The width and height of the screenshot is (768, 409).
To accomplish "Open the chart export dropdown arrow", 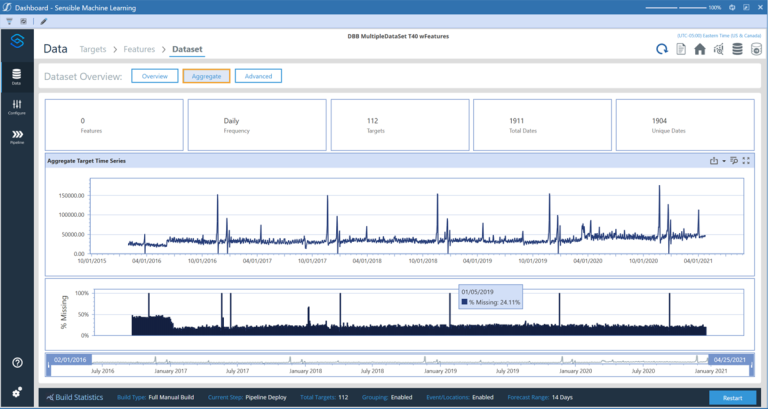I will [723, 160].
